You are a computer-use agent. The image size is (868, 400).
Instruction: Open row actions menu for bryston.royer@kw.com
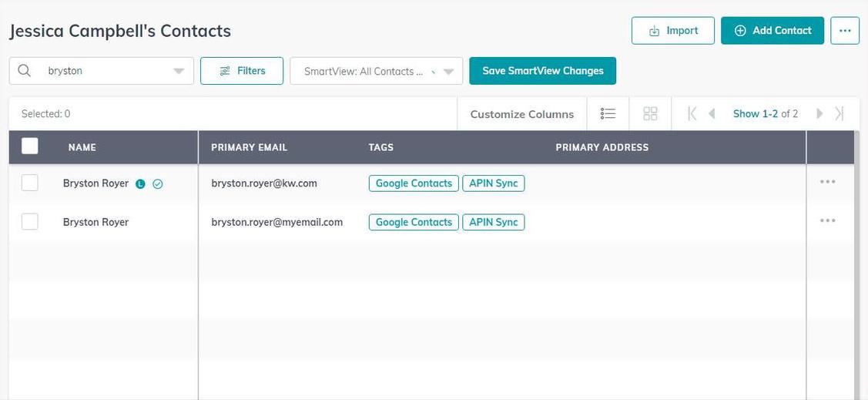click(x=828, y=182)
